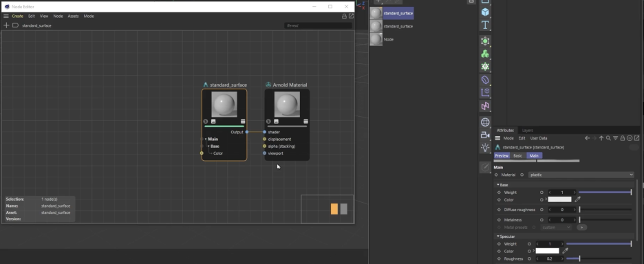Toggle keyframe dot left of Material parameter
The image size is (644, 264).
click(x=496, y=175)
